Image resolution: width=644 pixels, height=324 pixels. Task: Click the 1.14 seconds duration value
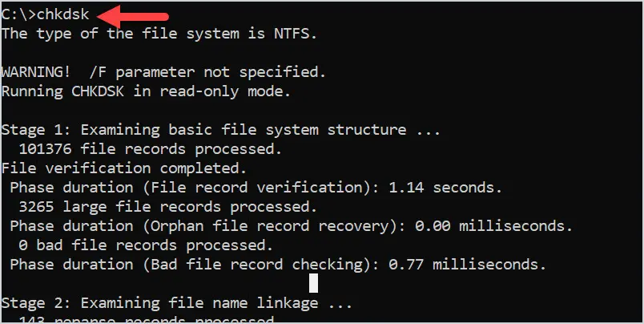[445, 188]
